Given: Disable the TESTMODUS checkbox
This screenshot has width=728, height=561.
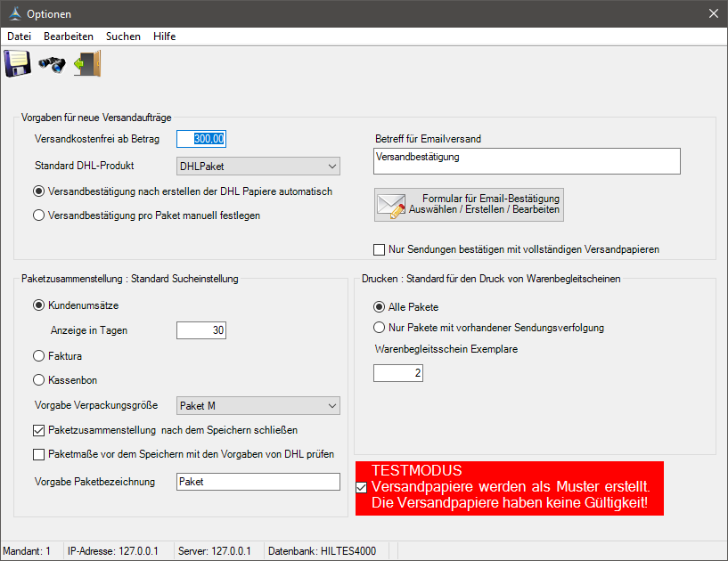Looking at the screenshot, I should point(361,487).
